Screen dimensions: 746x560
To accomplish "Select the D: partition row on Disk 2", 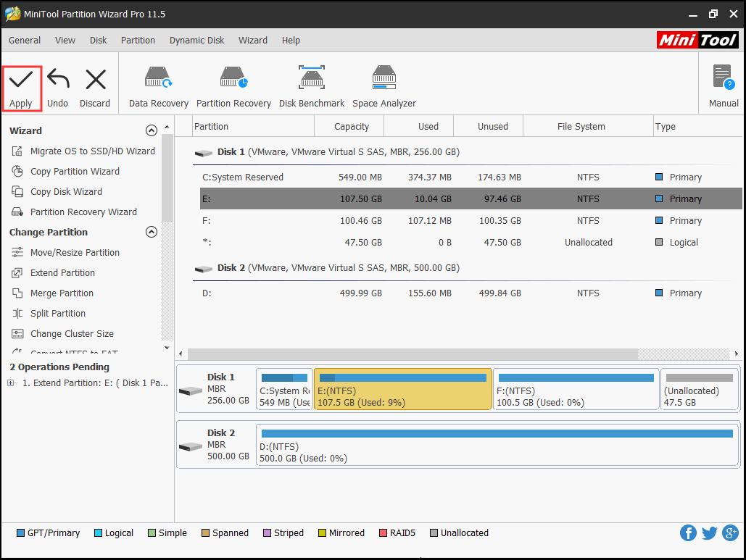I will 471,293.
